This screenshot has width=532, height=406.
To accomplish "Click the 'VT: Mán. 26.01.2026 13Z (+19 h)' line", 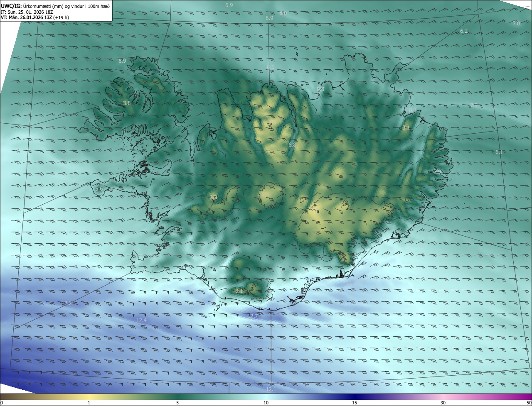I will coord(35,17).
